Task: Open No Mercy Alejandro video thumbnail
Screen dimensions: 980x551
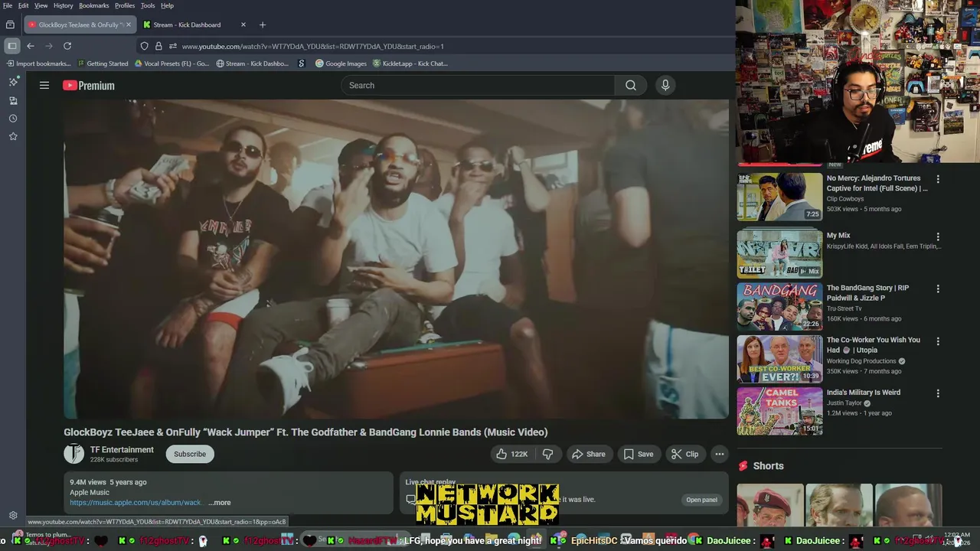Action: click(779, 197)
